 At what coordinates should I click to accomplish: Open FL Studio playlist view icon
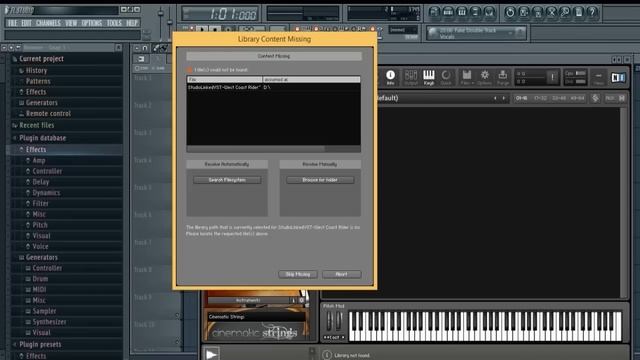pyautogui.click(x=434, y=12)
